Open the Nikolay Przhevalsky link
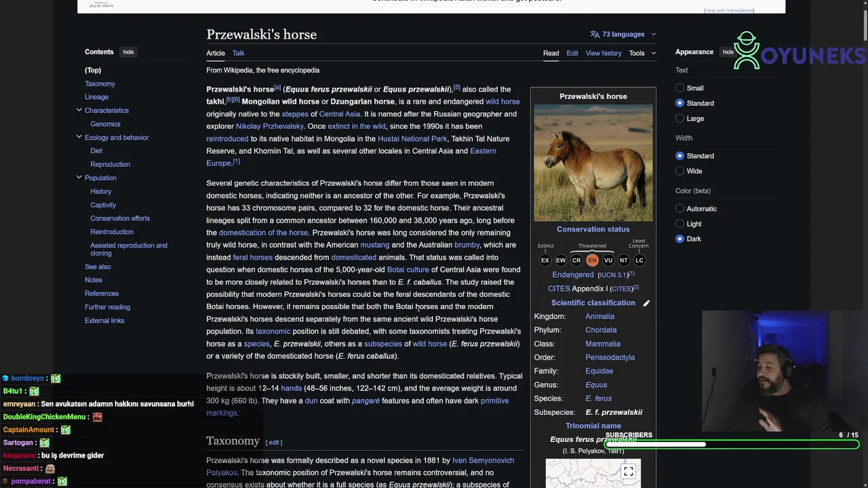This screenshot has height=488, width=868. click(x=269, y=126)
